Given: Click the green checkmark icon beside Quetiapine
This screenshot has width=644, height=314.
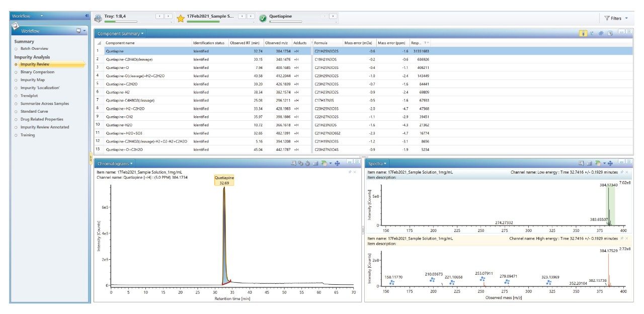Looking at the screenshot, I should coord(263,18).
